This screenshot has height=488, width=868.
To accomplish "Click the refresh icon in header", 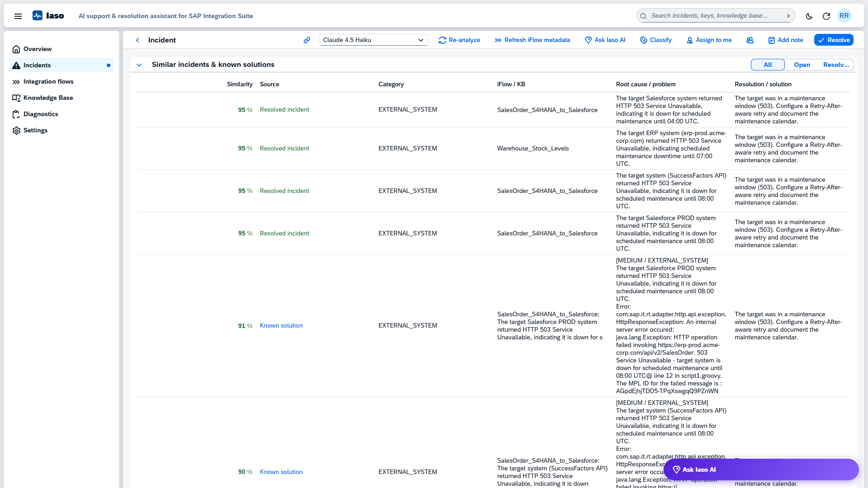I will pos(826,16).
